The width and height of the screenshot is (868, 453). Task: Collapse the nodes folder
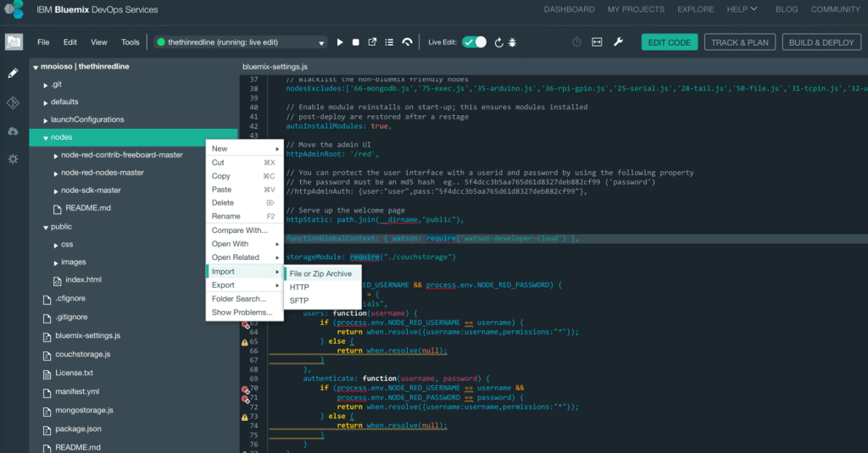46,138
